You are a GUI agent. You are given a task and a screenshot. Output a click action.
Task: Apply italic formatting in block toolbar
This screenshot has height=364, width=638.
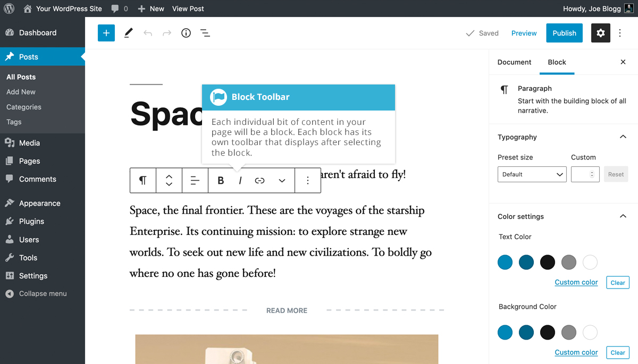pyautogui.click(x=240, y=181)
